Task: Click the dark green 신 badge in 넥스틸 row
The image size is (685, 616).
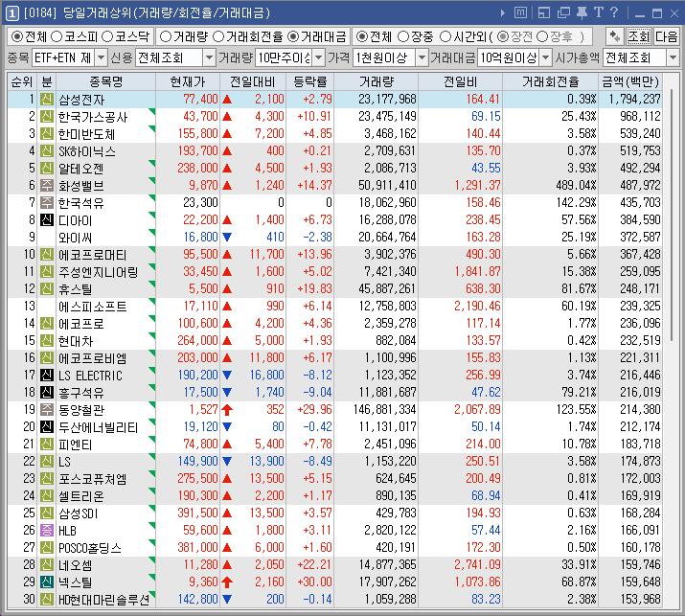Action: coord(47,582)
